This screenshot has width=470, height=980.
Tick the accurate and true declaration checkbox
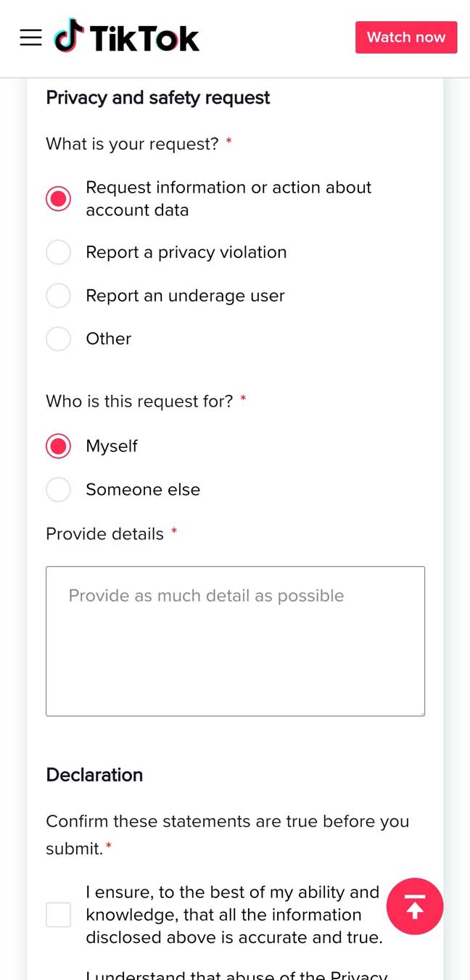(58, 915)
